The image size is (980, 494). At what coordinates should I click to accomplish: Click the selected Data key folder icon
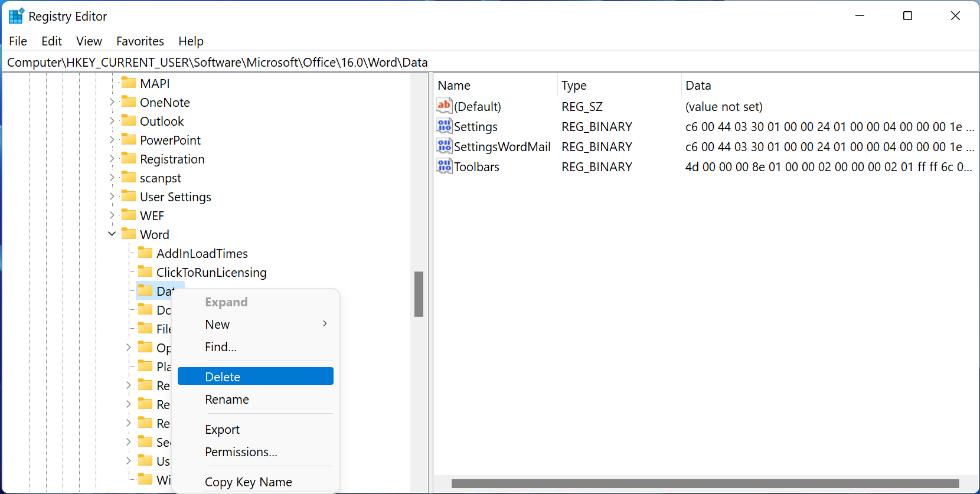pyautogui.click(x=145, y=290)
